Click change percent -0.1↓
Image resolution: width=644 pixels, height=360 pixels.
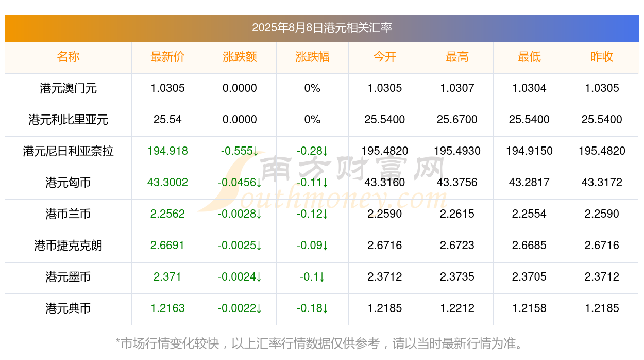pos(312,277)
